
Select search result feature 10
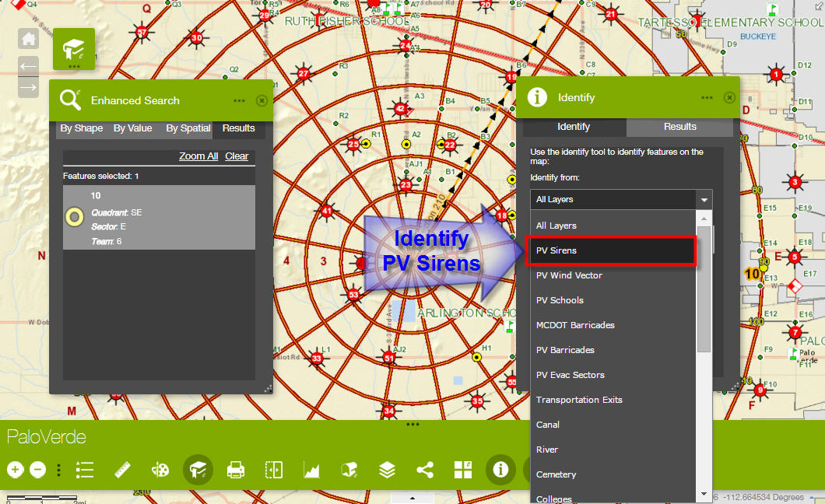point(159,217)
